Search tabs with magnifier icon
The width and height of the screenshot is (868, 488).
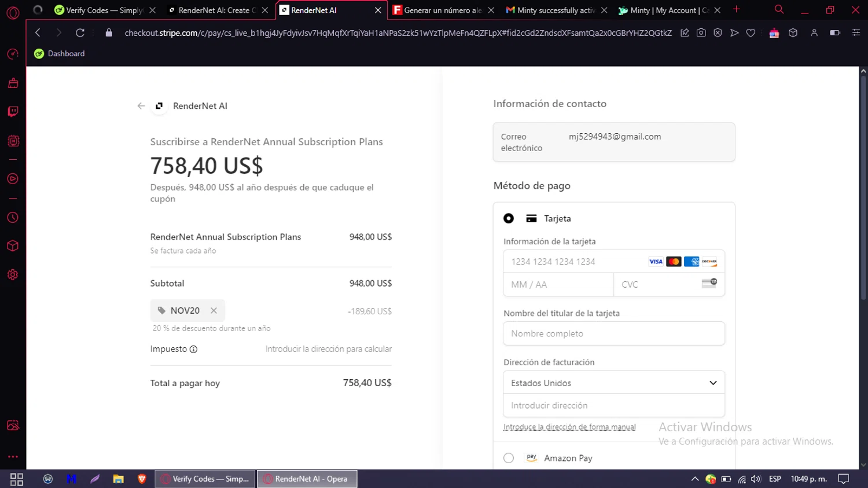(779, 10)
